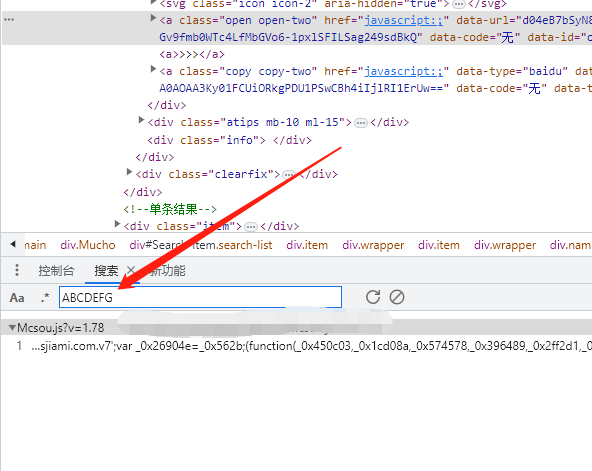Select the <a>>>></a> element row

(192, 54)
